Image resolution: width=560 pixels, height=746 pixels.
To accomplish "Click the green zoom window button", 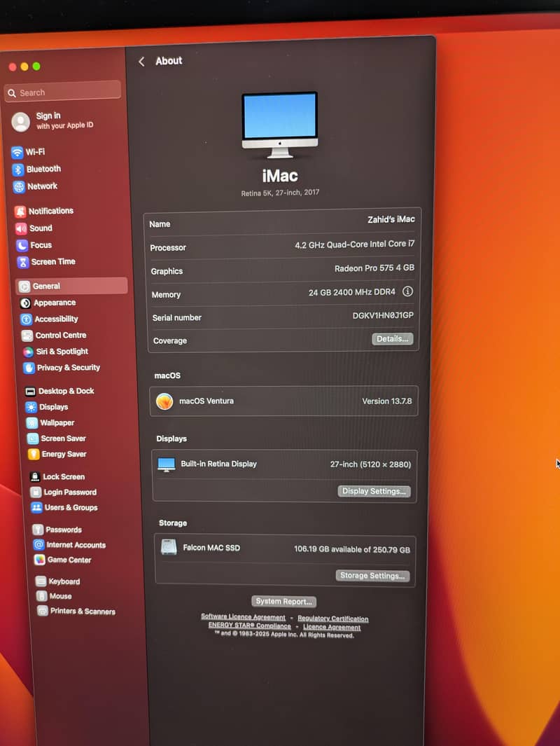I will (x=36, y=66).
